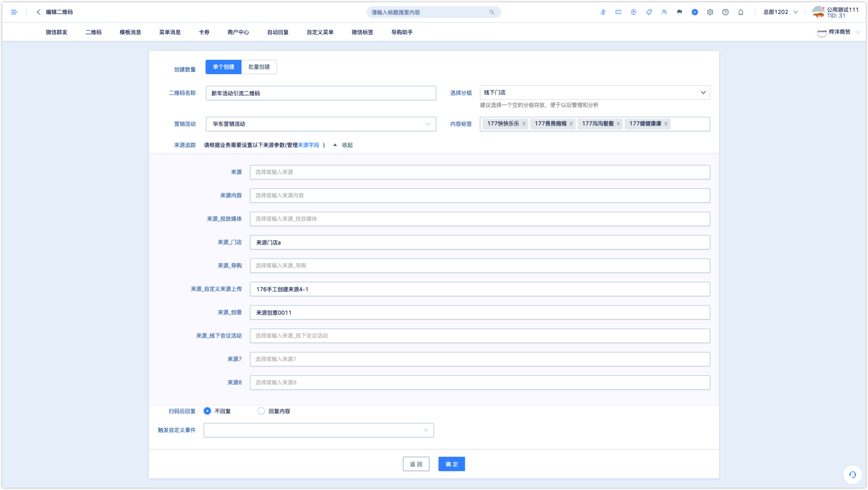868x490 pixels.
Task: Open the 模板消息 menu
Action: [x=130, y=32]
